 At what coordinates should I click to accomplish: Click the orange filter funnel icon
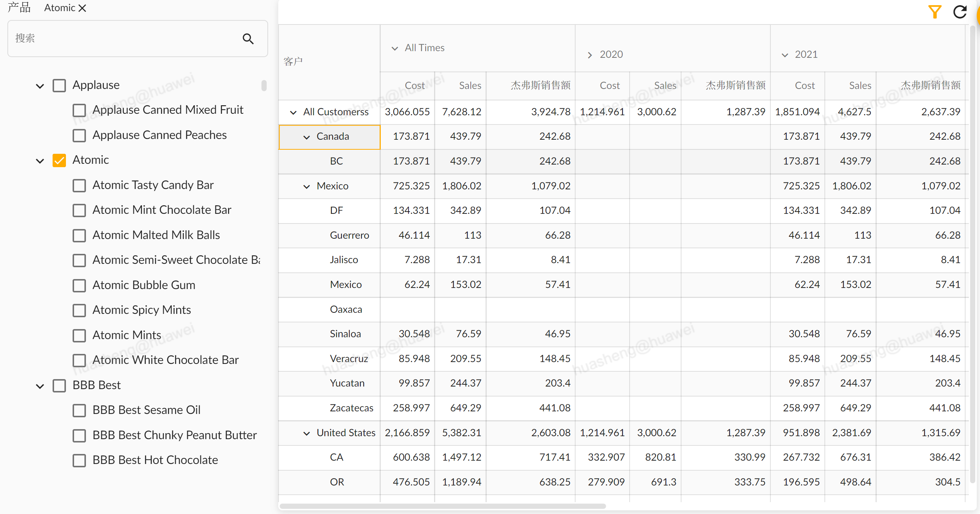[934, 12]
